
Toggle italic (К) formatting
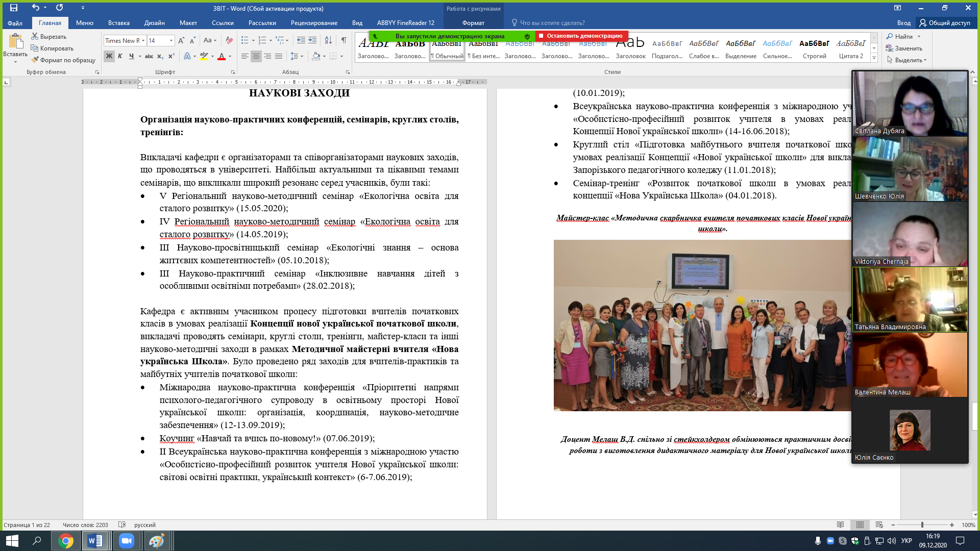click(x=120, y=56)
